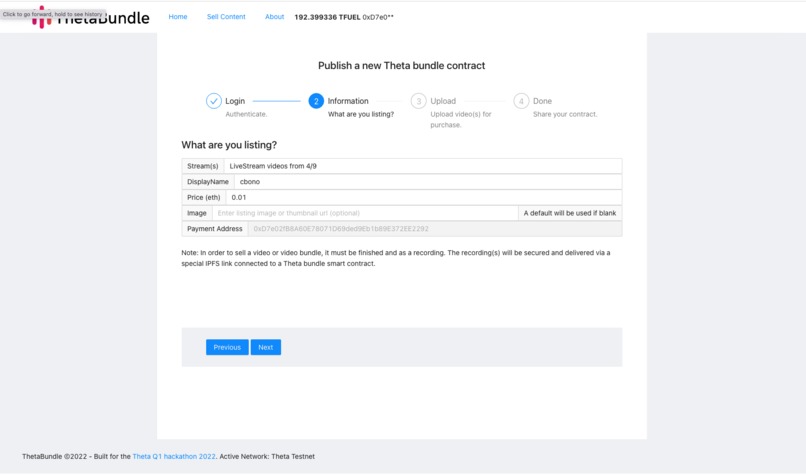Focus the Price (eth) input field
This screenshot has width=806, height=475.
point(424,197)
